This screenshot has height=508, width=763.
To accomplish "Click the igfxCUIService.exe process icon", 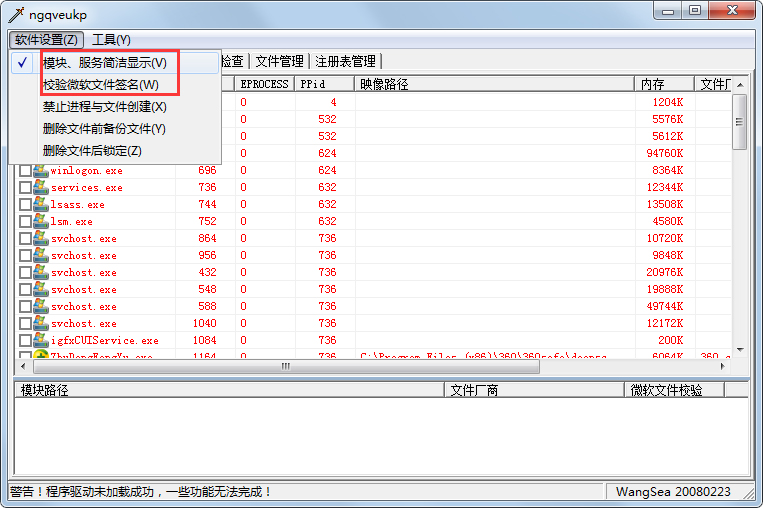I will point(41,341).
